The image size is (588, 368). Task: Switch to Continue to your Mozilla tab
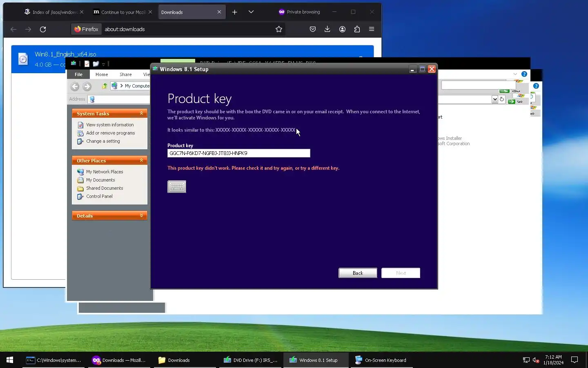(122, 12)
